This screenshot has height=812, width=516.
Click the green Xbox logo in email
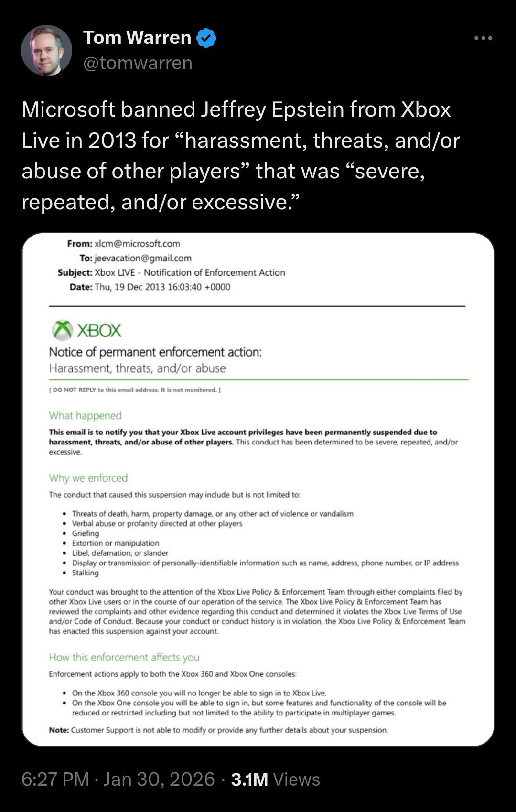click(x=63, y=330)
